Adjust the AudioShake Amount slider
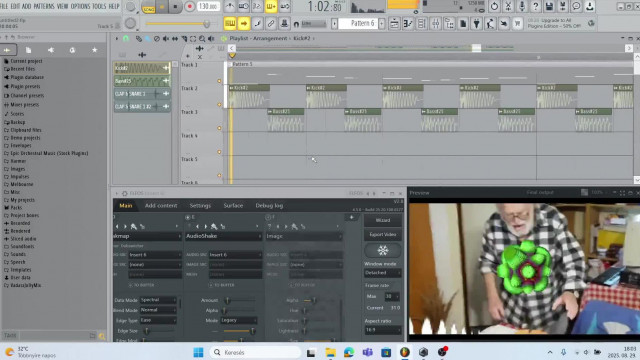The width and height of the screenshot is (640, 360). (x=240, y=300)
